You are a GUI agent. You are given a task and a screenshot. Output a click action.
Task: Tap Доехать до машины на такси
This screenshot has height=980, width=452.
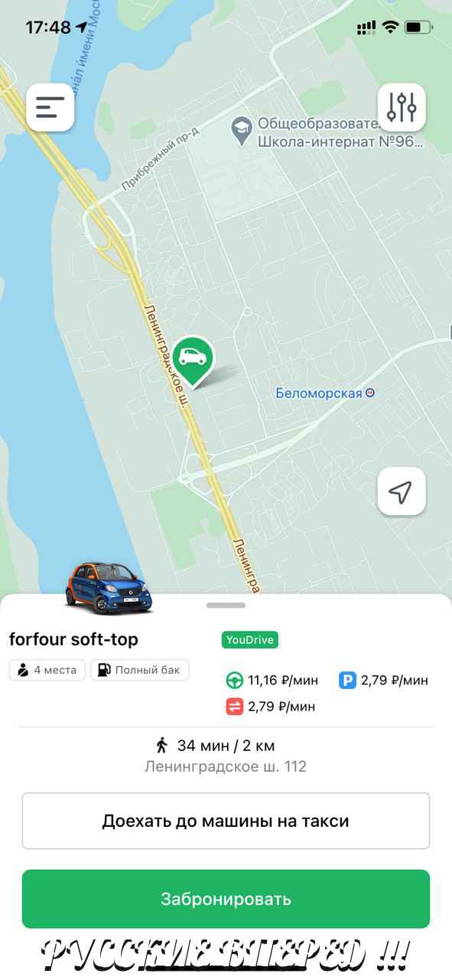(x=226, y=821)
